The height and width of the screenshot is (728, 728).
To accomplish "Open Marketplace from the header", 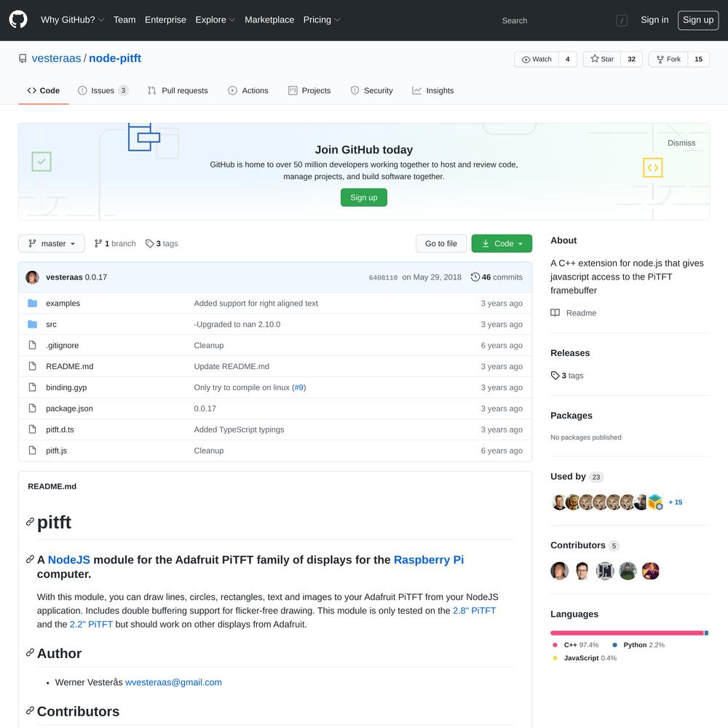I will click(x=269, y=20).
